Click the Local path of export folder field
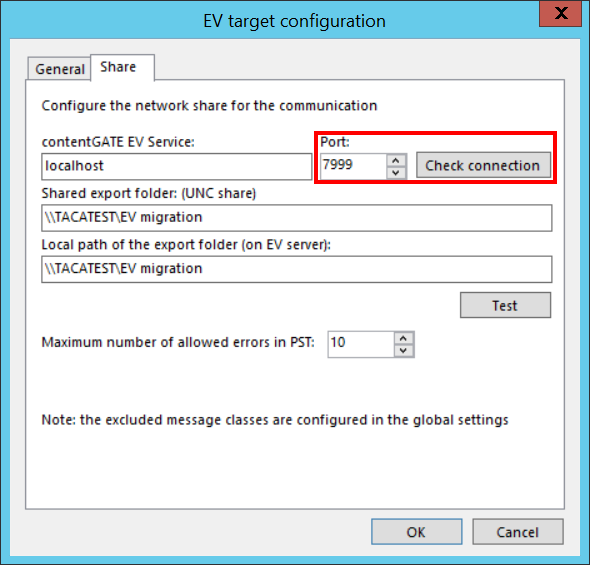The height and width of the screenshot is (565, 590). point(297,269)
